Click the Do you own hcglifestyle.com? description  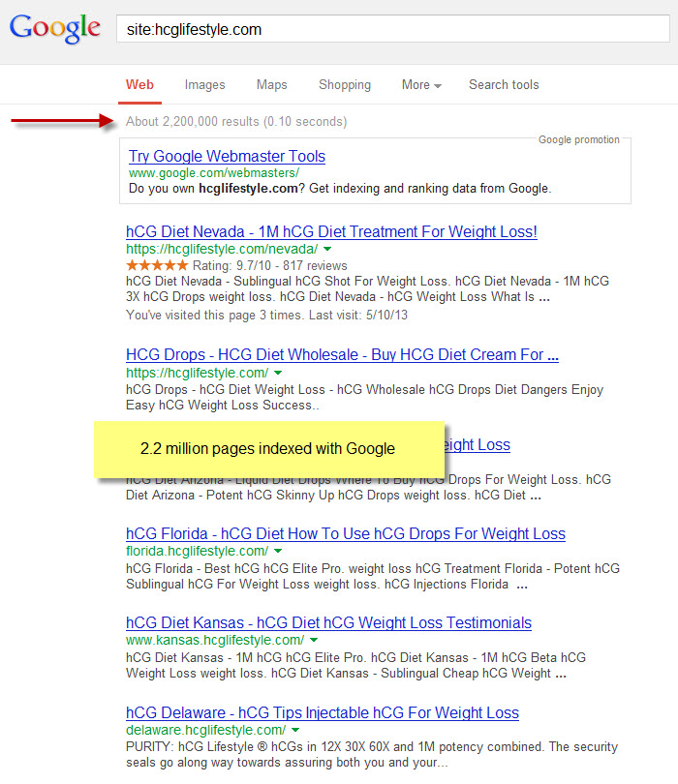(340, 189)
